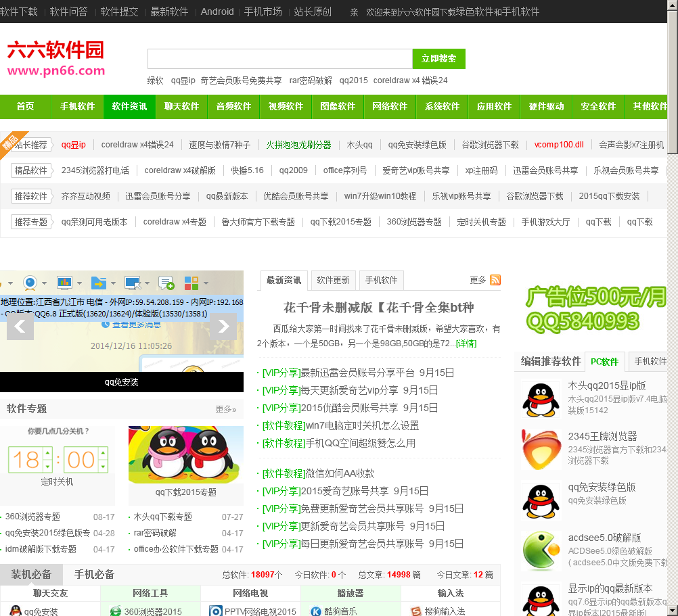This screenshot has width=678, height=616.
Task: Click the 搜狗输入法 icon
Action: [416, 611]
